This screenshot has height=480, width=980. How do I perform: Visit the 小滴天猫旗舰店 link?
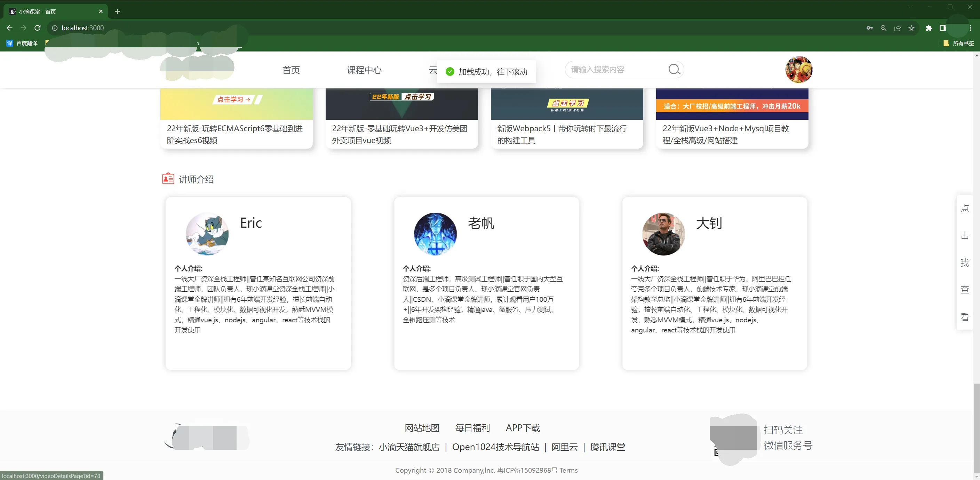coord(409,447)
